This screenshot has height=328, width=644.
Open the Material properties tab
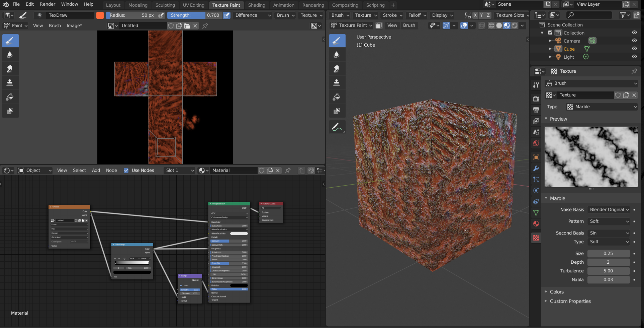(x=536, y=223)
